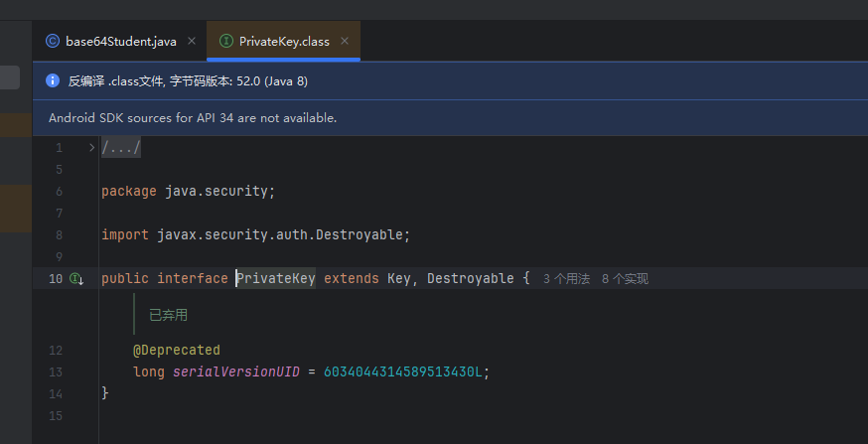Close the PrivateKey.class tab
Viewport: 868px width, 444px height.
coord(345,42)
